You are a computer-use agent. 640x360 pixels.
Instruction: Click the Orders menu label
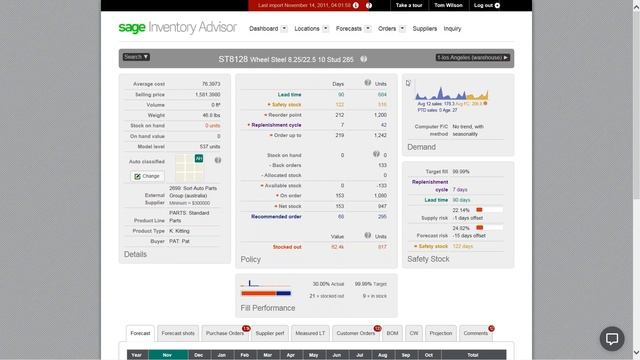(x=387, y=29)
